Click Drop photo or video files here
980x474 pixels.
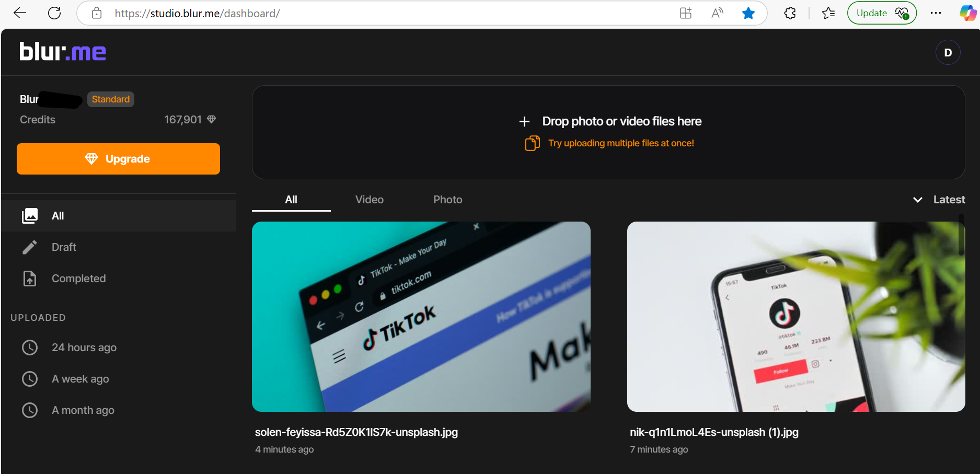621,121
